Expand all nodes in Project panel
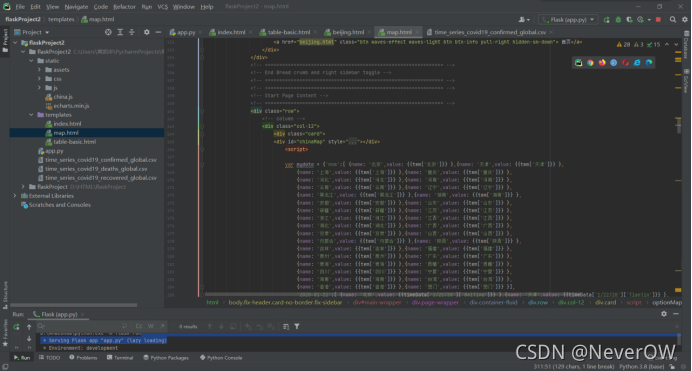The height and width of the screenshot is (371, 692). click(x=120, y=32)
